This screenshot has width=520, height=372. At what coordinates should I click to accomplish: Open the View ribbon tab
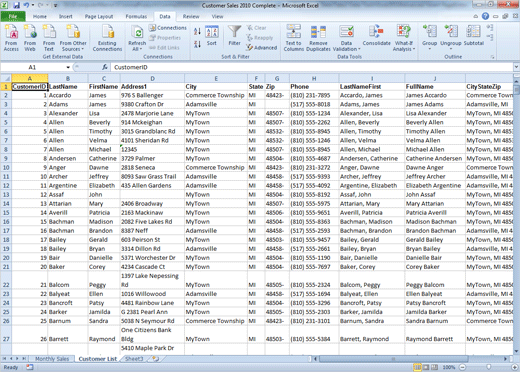click(x=217, y=16)
